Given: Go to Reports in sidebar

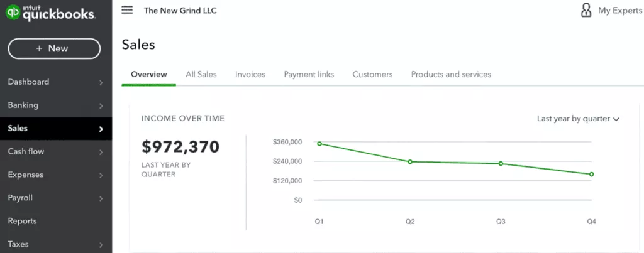Looking at the screenshot, I should 22,221.
